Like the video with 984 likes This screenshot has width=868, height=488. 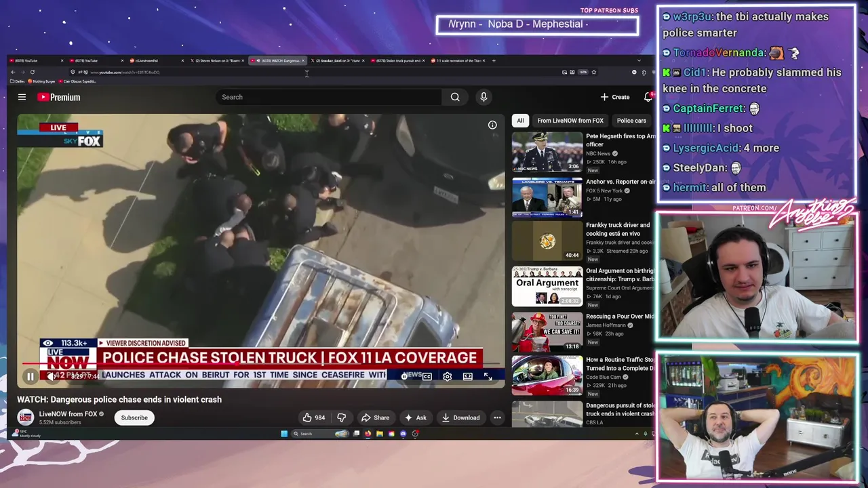coord(314,418)
